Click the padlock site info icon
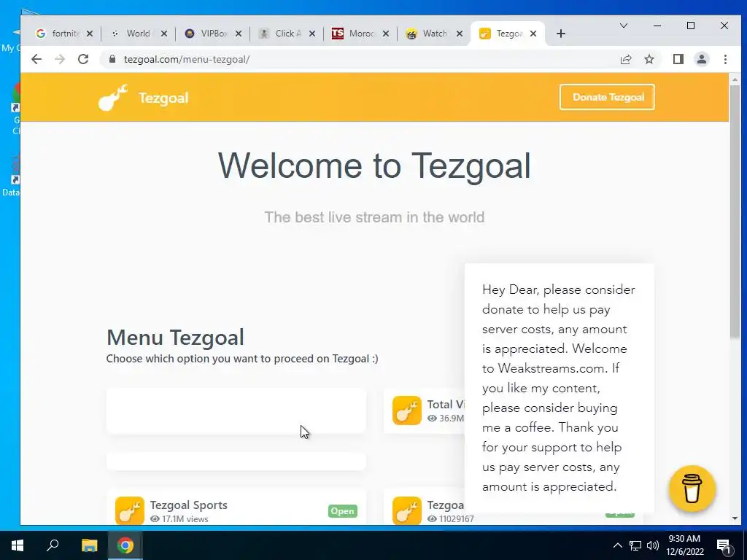This screenshot has height=560, width=747. click(x=112, y=59)
